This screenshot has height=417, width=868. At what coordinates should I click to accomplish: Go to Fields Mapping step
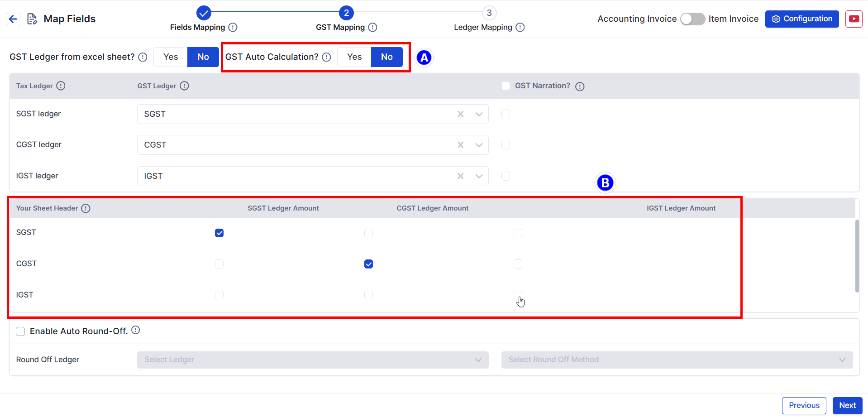pos(204,13)
